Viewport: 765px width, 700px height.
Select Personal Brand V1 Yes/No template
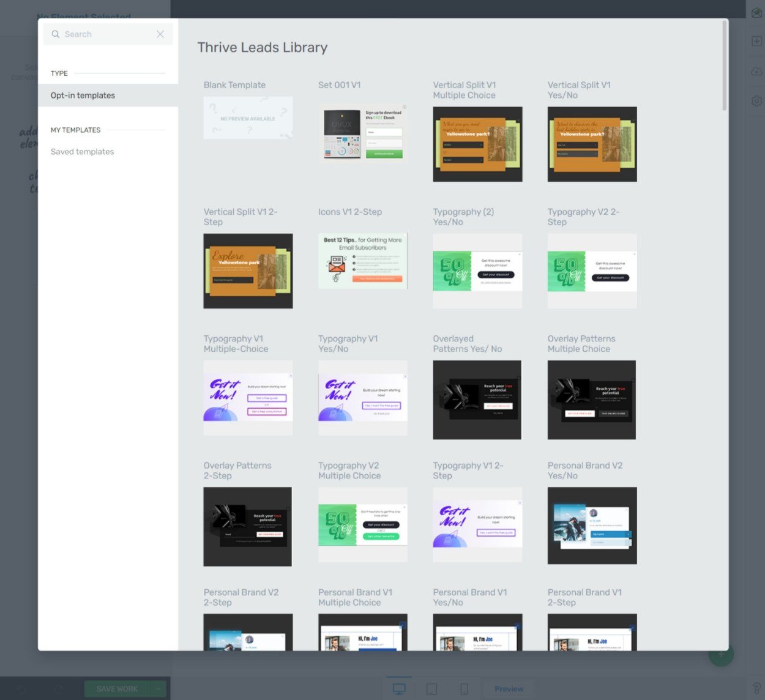(x=477, y=632)
